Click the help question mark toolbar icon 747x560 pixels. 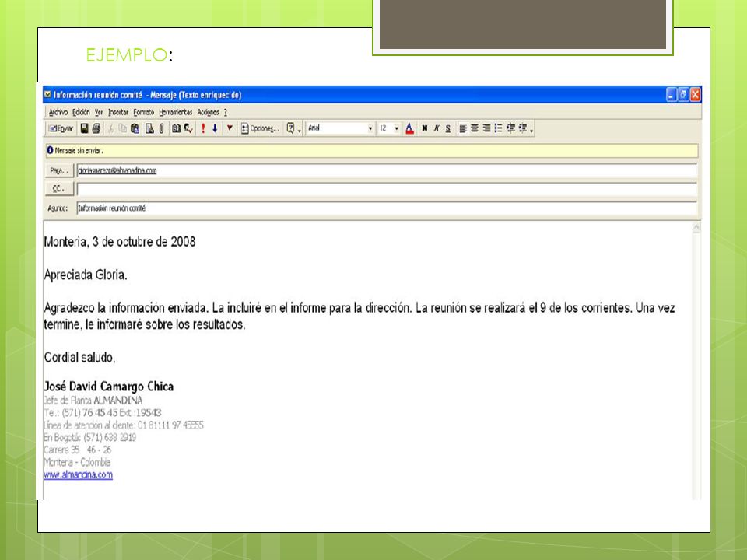(290, 128)
